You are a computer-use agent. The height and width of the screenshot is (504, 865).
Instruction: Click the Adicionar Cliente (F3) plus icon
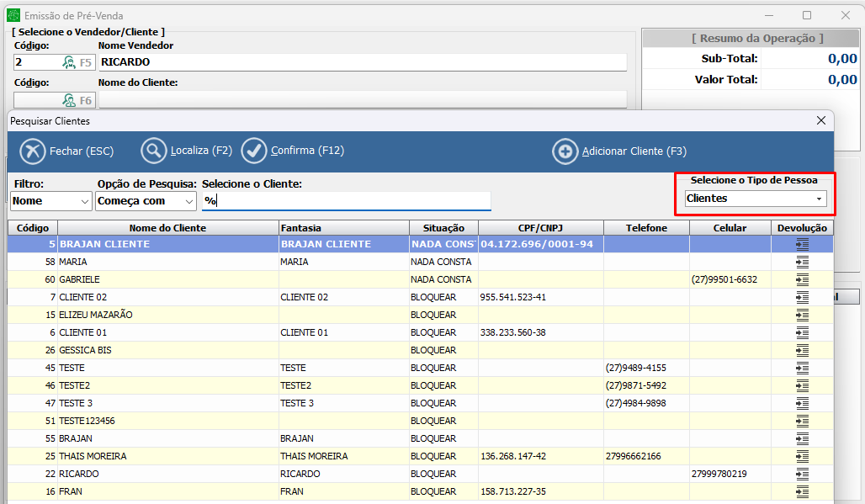click(565, 151)
